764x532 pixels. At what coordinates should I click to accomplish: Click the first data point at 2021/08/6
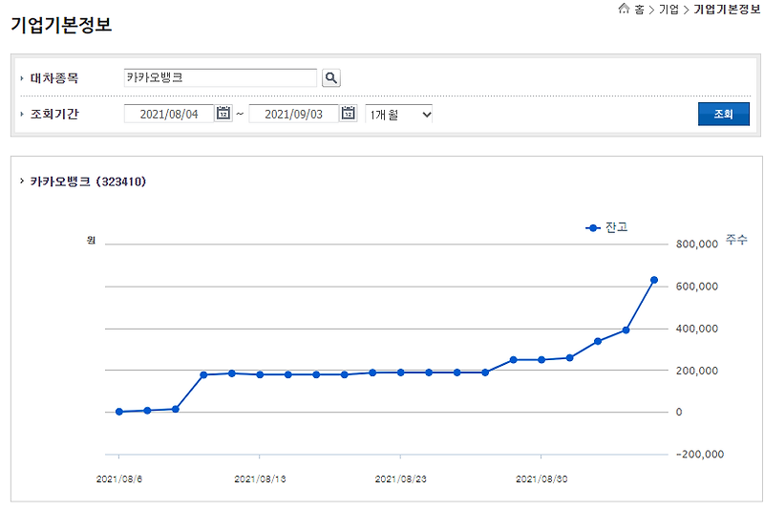pos(118,412)
